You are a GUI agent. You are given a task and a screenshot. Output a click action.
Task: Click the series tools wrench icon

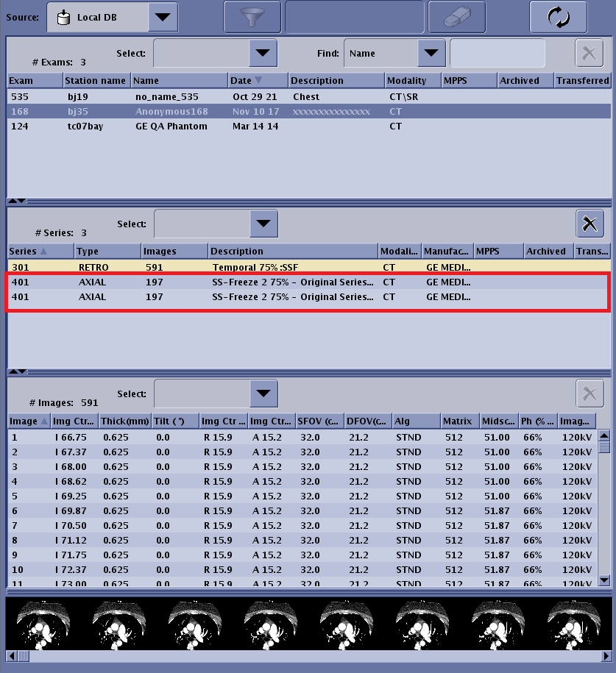pyautogui.click(x=589, y=224)
